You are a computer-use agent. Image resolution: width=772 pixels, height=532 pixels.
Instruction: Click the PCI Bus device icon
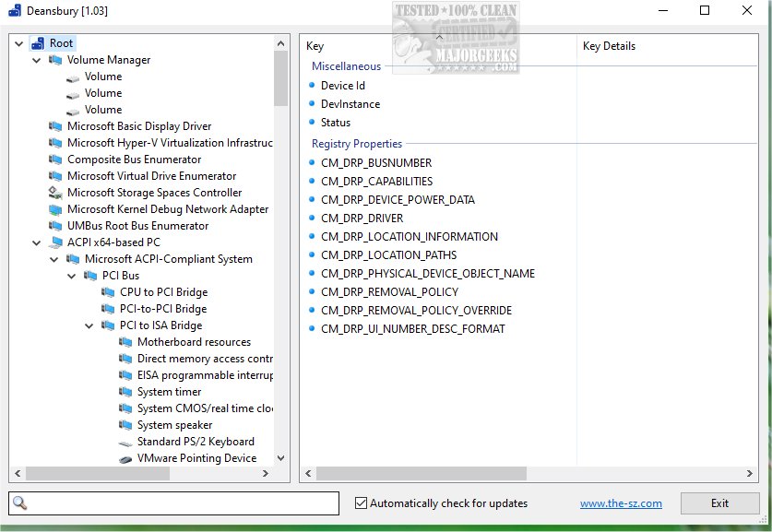90,276
